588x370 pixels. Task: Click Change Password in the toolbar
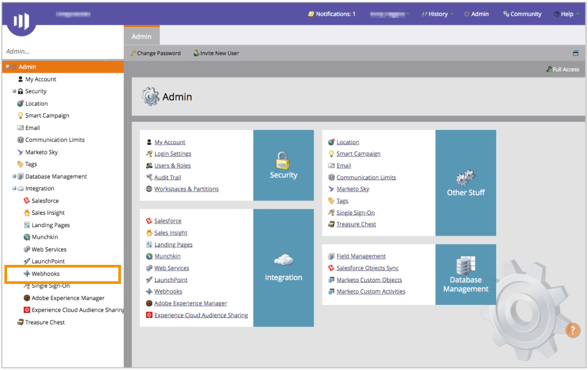pos(156,53)
